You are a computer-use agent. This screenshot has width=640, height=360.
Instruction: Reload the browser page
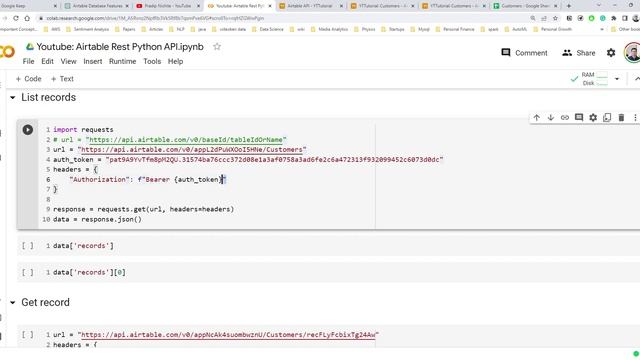click(16, 18)
